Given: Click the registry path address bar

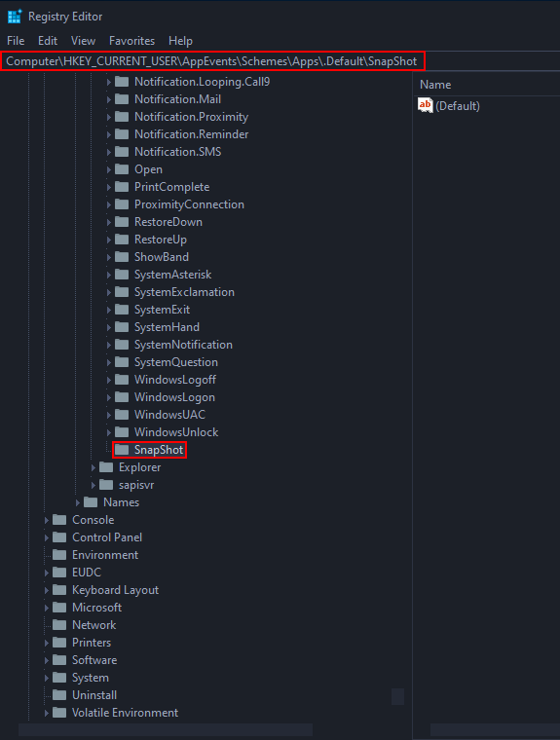Looking at the screenshot, I should click(x=212, y=61).
